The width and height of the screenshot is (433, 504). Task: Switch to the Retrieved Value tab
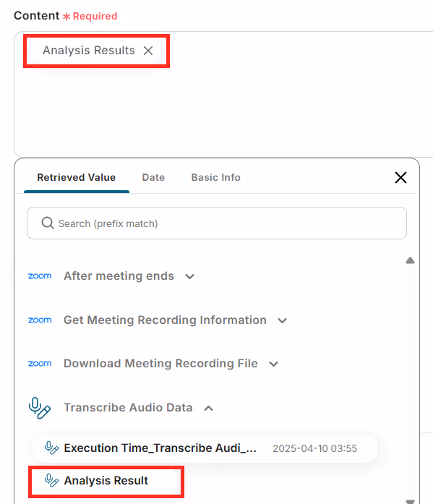click(x=77, y=177)
